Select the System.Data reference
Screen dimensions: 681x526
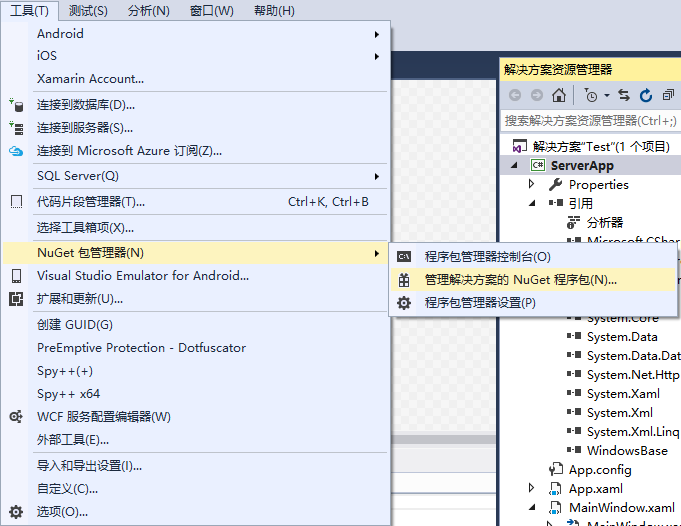(622, 337)
